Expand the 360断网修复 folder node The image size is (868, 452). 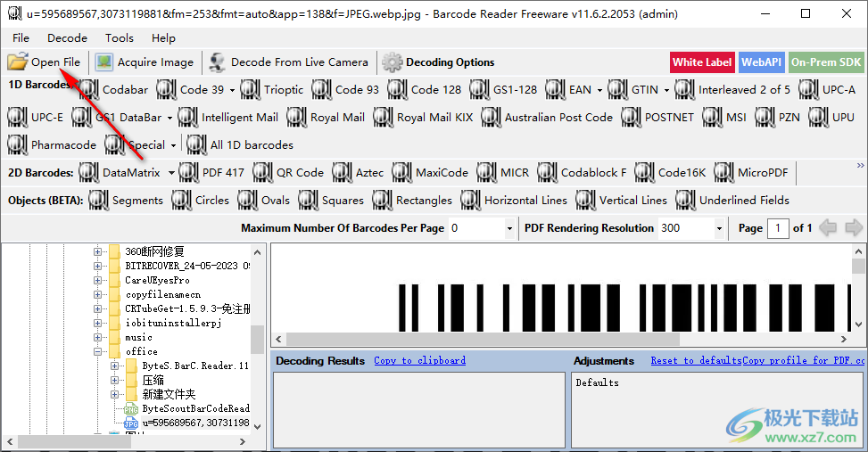(97, 251)
